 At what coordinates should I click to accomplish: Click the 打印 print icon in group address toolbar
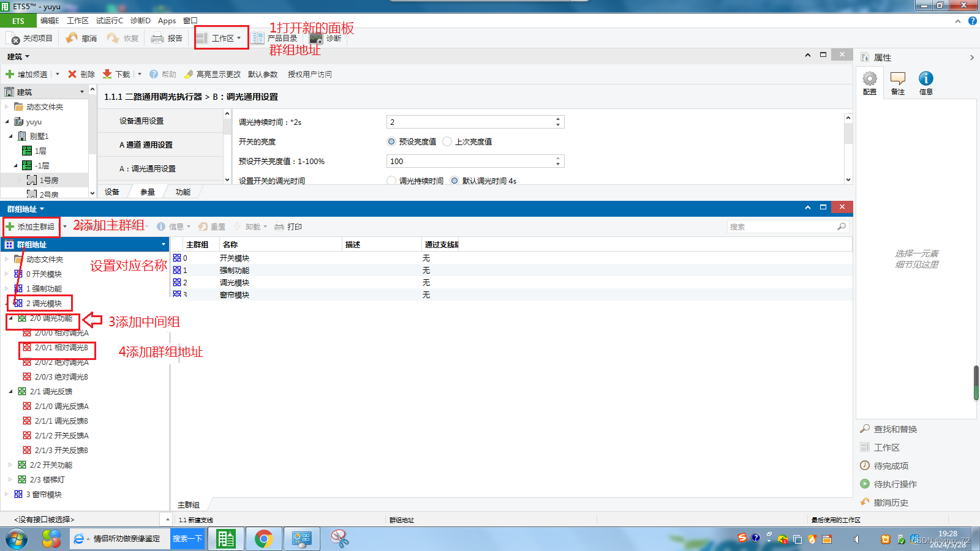[279, 227]
